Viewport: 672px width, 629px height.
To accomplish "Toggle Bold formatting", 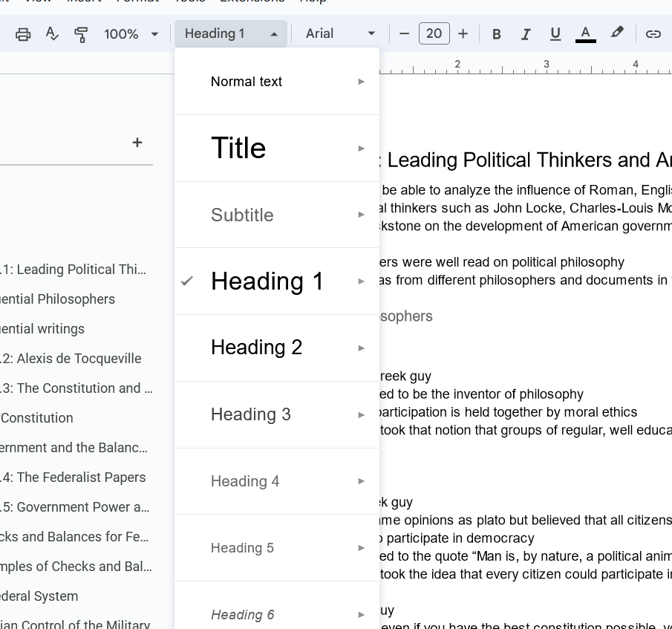I will 497,34.
